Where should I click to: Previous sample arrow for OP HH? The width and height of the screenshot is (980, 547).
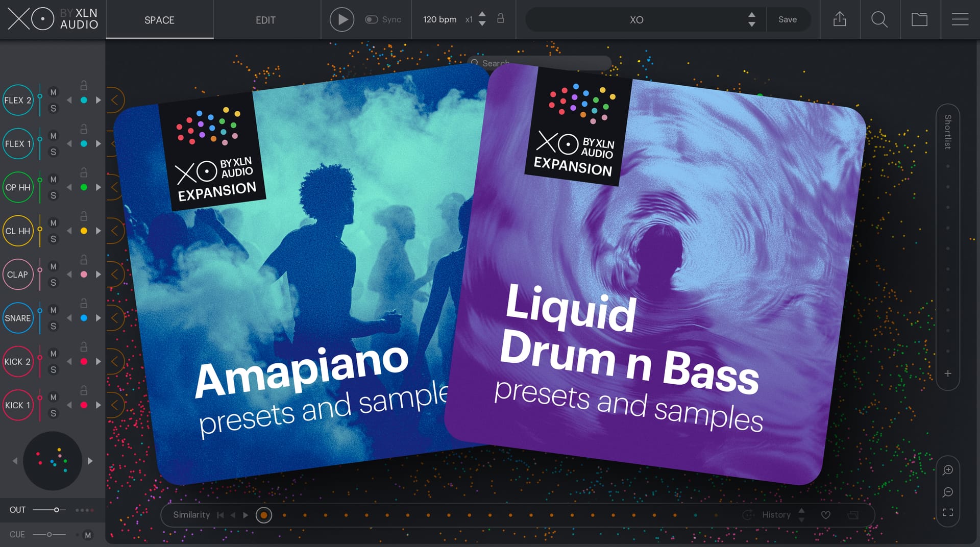69,187
